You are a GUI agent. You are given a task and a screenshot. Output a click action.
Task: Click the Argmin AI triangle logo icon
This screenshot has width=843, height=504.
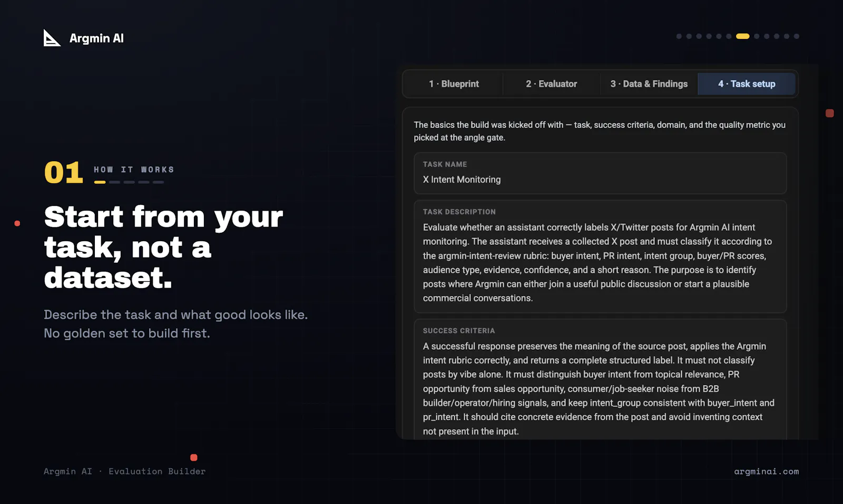(52, 38)
